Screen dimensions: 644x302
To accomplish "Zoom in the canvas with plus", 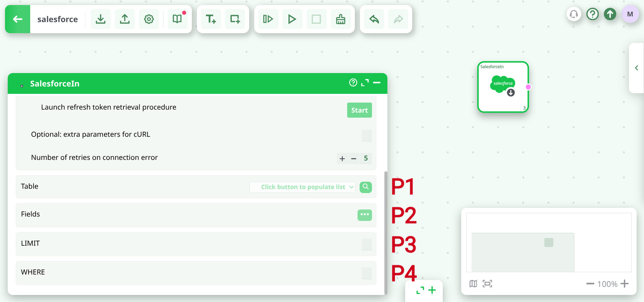I will pos(625,284).
